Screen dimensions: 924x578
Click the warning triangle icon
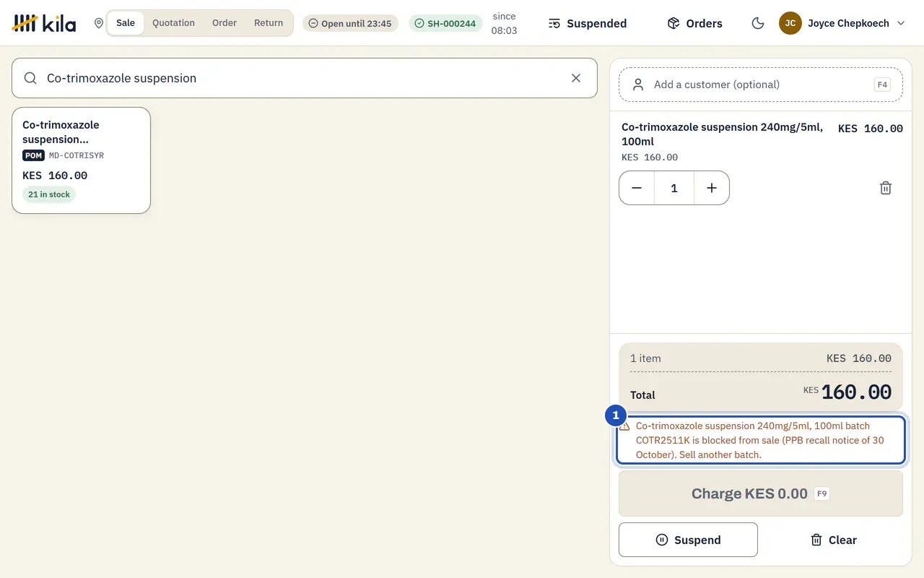point(624,426)
